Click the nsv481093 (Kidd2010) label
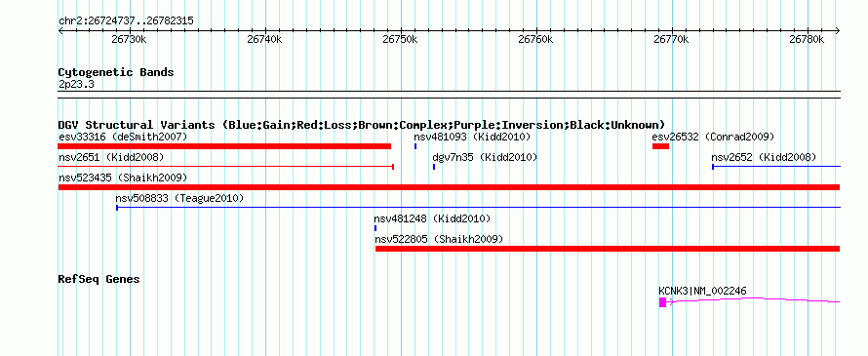Viewport: 868px width, 356px height. tap(472, 137)
